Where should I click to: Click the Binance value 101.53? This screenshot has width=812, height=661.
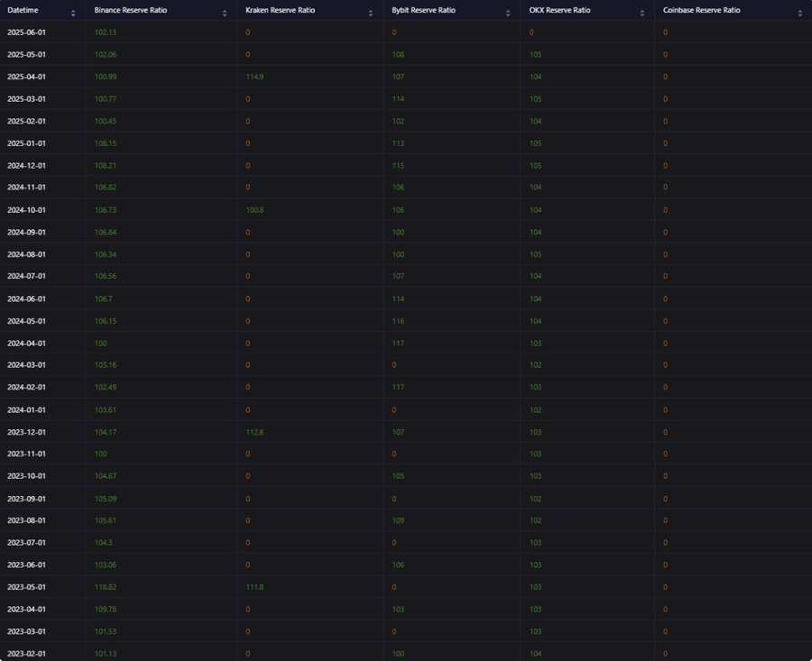point(106,632)
